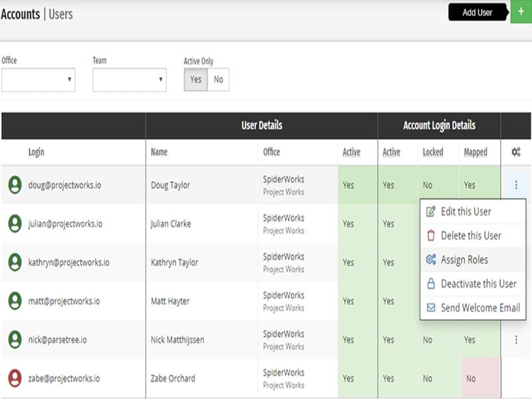Image resolution: width=532 pixels, height=399 pixels.
Task: Open the Team filter dropdown
Action: [129, 80]
